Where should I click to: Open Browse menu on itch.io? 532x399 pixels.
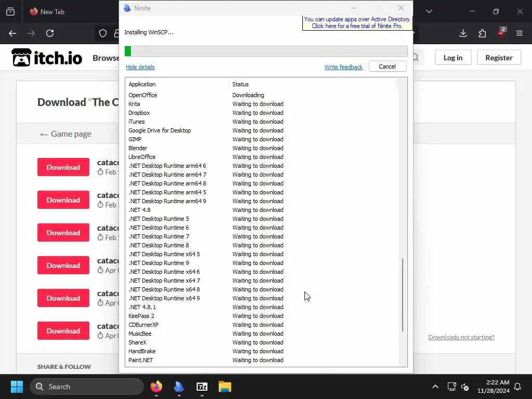tap(105, 58)
